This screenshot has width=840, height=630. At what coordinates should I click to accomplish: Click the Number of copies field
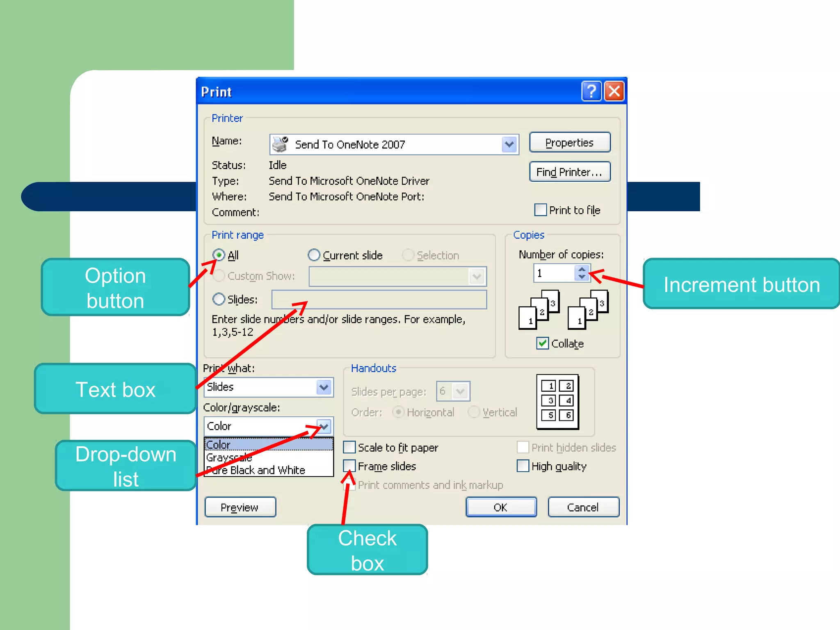click(554, 273)
